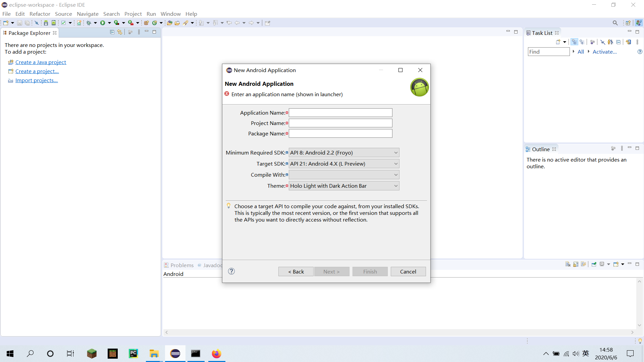Expand New Task dropdown arrow in Task List
This screenshot has height=362, width=644.
565,42
